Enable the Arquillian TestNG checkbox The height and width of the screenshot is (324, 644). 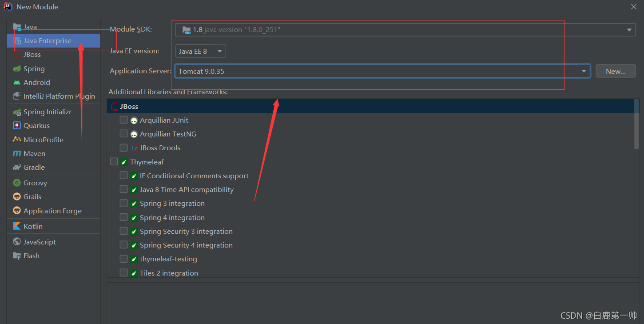[124, 134]
